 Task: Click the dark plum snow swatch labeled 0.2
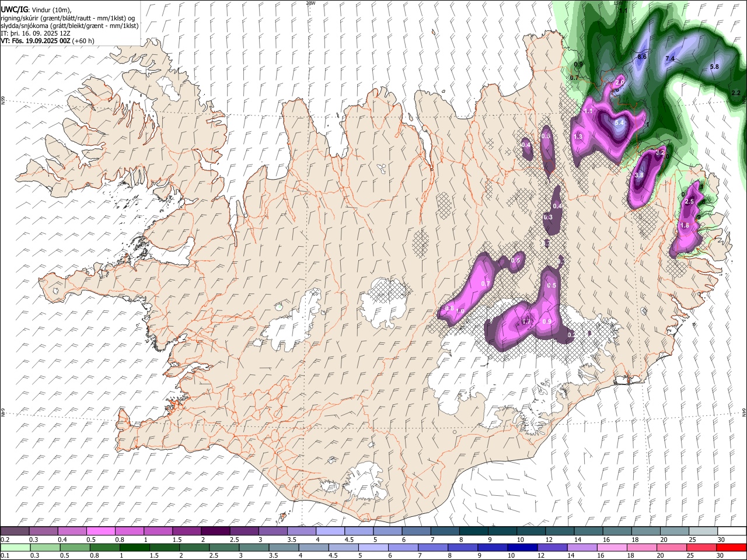tap(15, 531)
